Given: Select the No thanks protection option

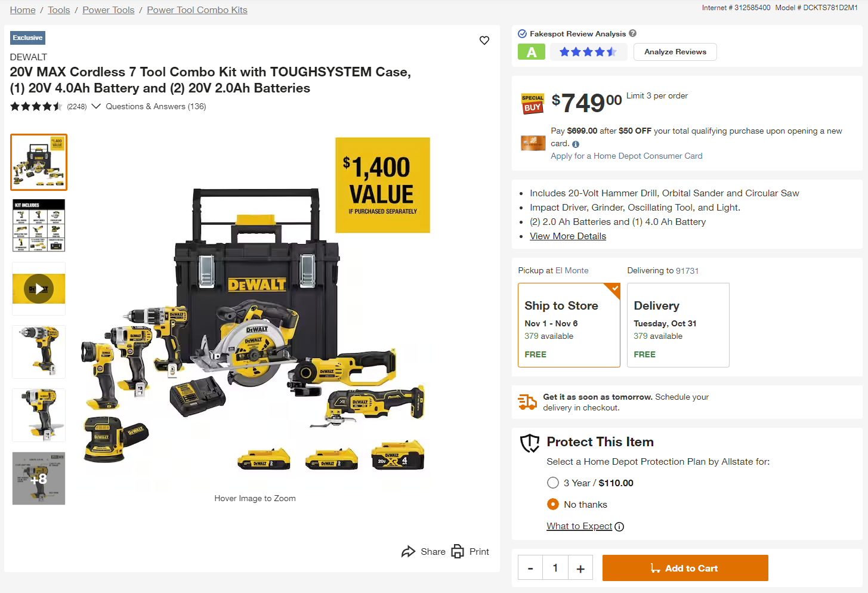Looking at the screenshot, I should point(553,504).
